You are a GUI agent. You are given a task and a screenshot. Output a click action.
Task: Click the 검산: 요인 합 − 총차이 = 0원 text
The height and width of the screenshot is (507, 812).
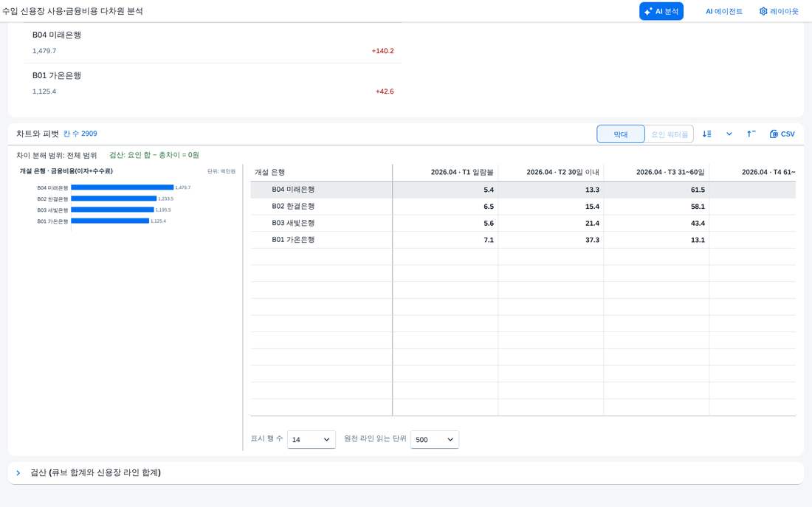(x=154, y=155)
